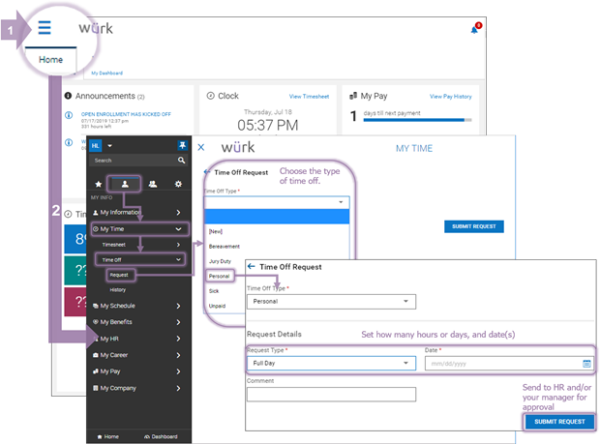
Task: Open the settings gear icon in sidebar
Action: coord(178,184)
